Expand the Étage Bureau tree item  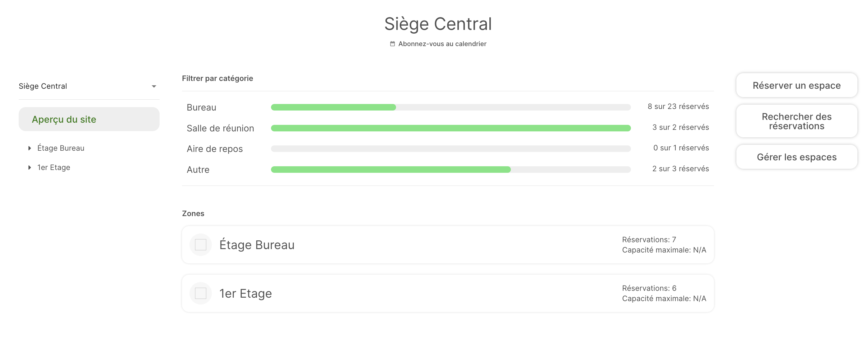pos(29,148)
